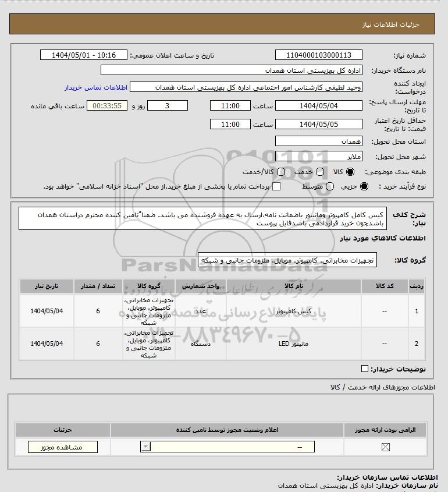The height and width of the screenshot is (492, 448).
Task: Click the جزئیات اطلاعات نیاز page title
Action: 390,24
